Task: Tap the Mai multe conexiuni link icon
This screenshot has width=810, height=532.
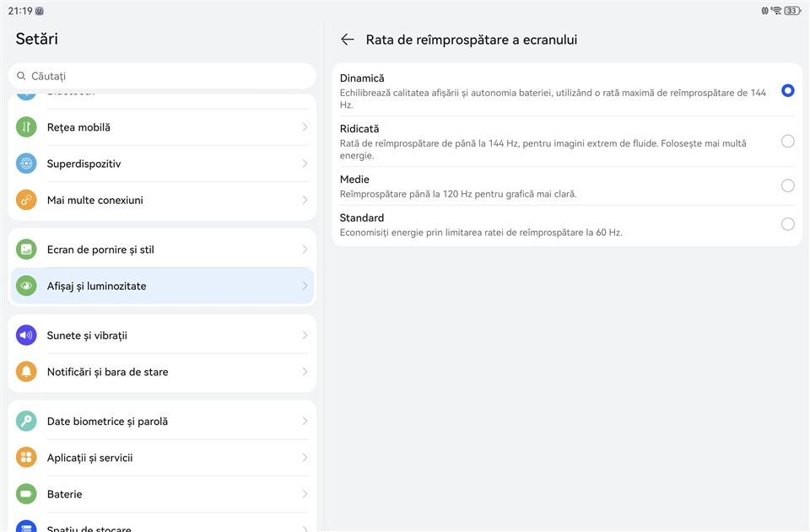Action: tap(26, 200)
